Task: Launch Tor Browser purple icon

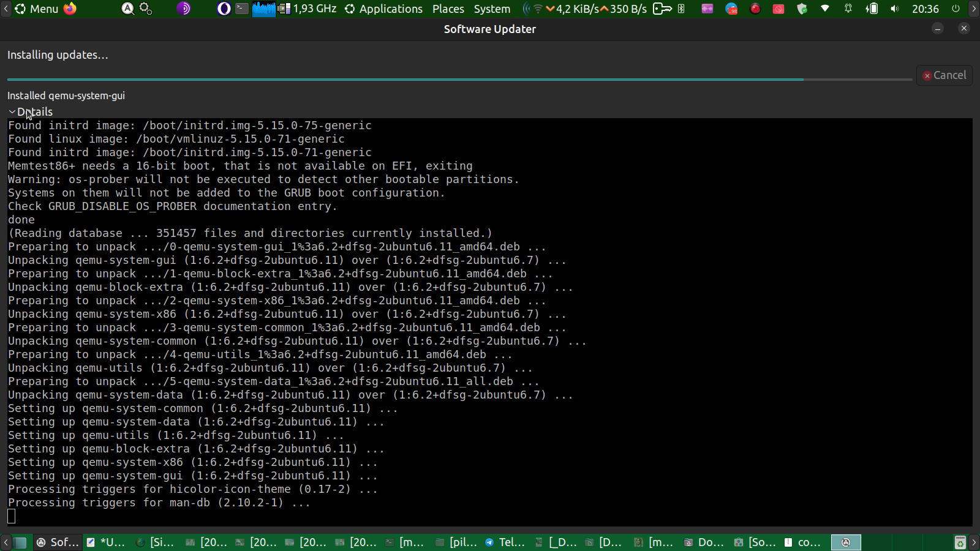Action: click(184, 9)
